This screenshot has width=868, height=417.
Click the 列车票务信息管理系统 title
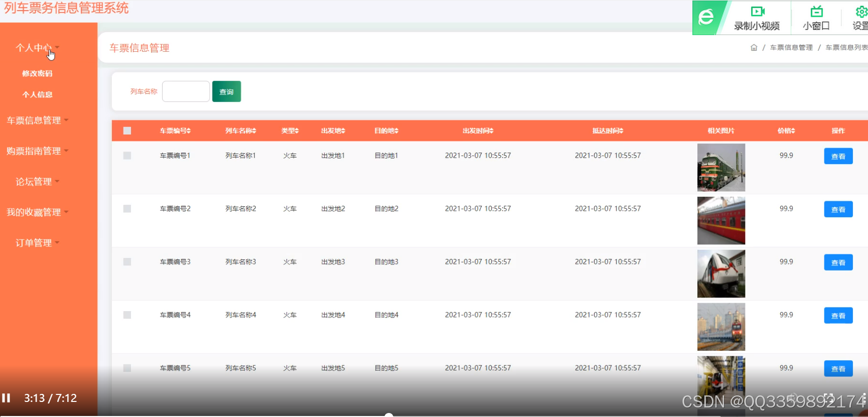(x=66, y=8)
